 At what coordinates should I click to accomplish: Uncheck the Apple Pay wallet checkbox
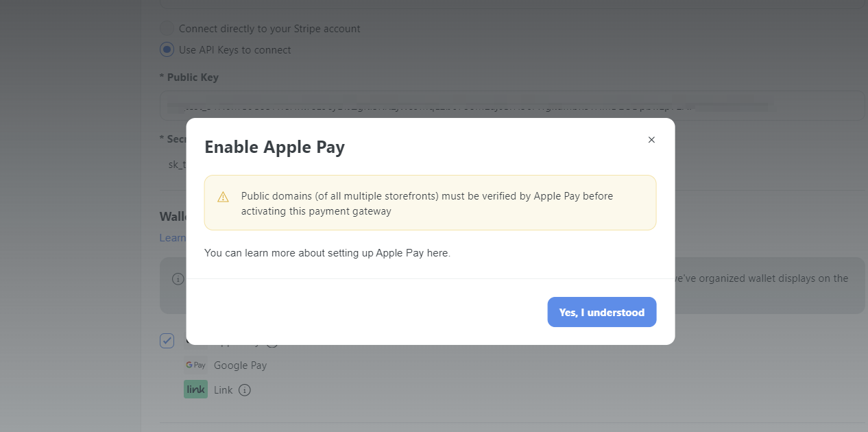click(167, 341)
